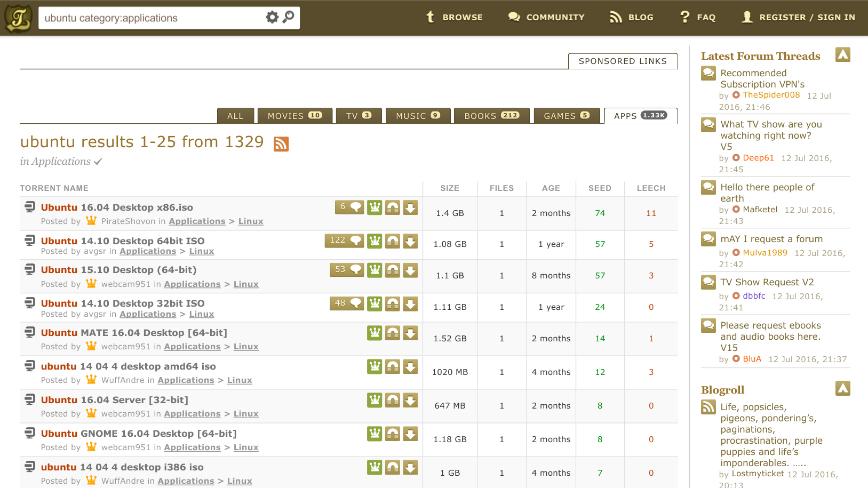The height and width of the screenshot is (488, 868).
Task: Open 53 comments on Ubuntu 15.10 Desktop (64-bit)
Action: (347, 270)
